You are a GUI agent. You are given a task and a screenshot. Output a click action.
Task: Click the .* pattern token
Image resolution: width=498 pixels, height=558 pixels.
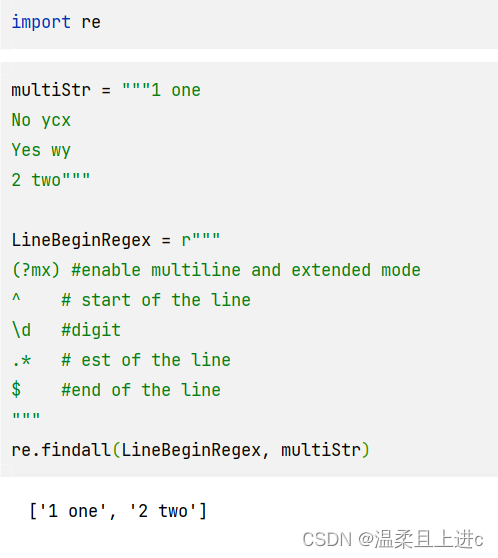21,360
